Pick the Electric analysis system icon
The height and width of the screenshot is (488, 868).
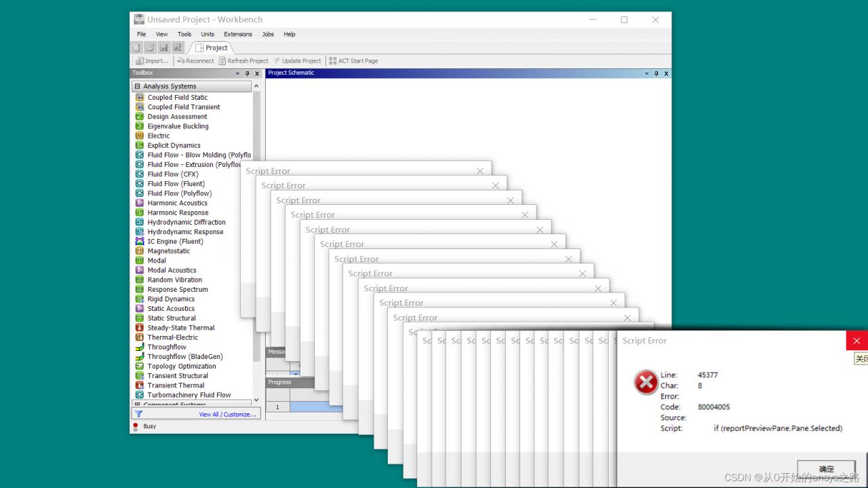point(140,135)
